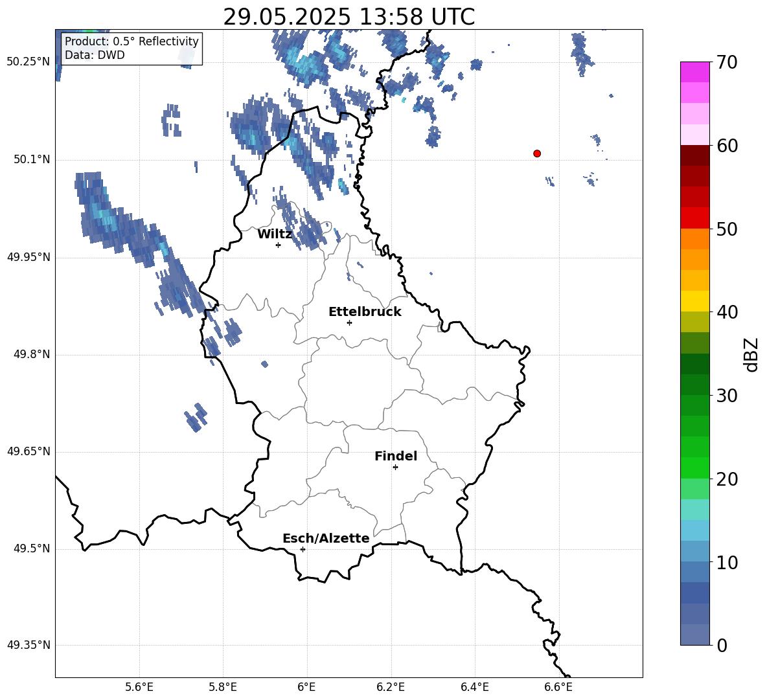Viewport: 767px width, 700px height.
Task: Click the 49.95°N latitude label
Action: [29, 257]
